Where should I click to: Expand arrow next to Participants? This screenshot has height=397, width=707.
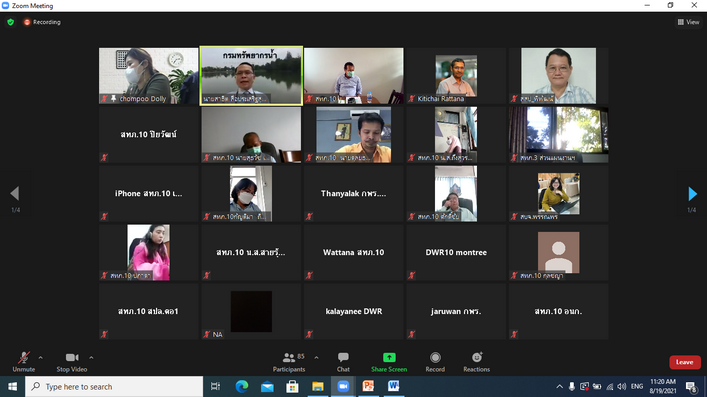[316, 358]
